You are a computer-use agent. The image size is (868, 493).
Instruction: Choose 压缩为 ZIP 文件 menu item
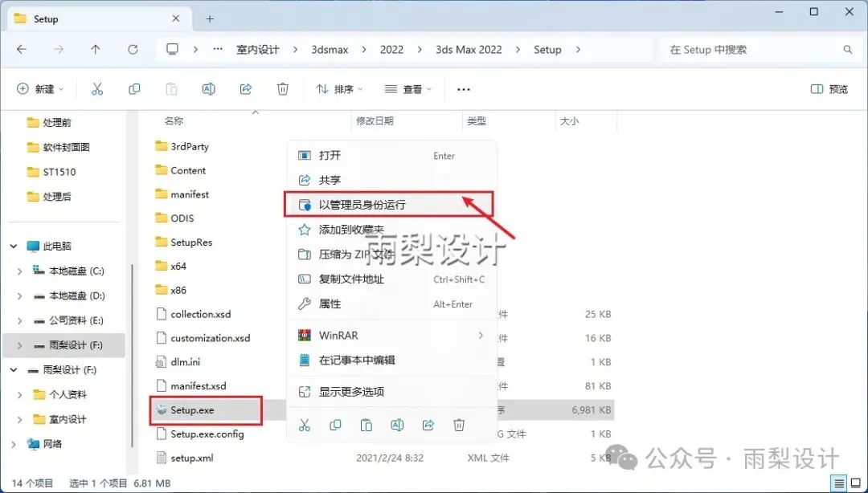[392, 255]
